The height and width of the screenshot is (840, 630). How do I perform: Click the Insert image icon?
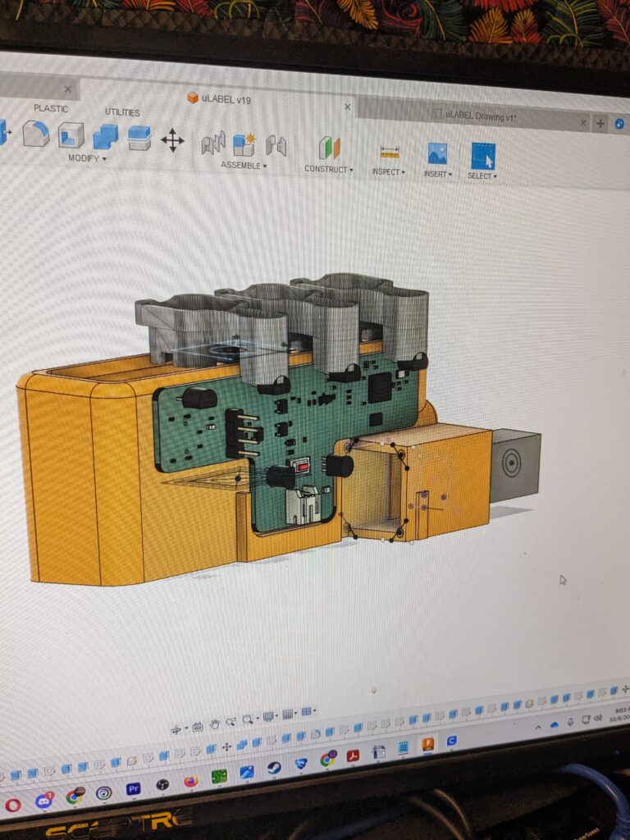[x=436, y=153]
